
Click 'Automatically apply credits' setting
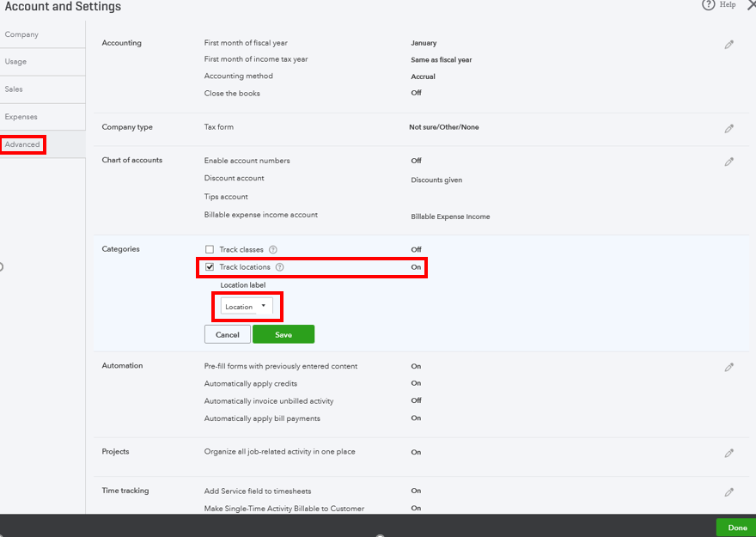[x=251, y=384]
